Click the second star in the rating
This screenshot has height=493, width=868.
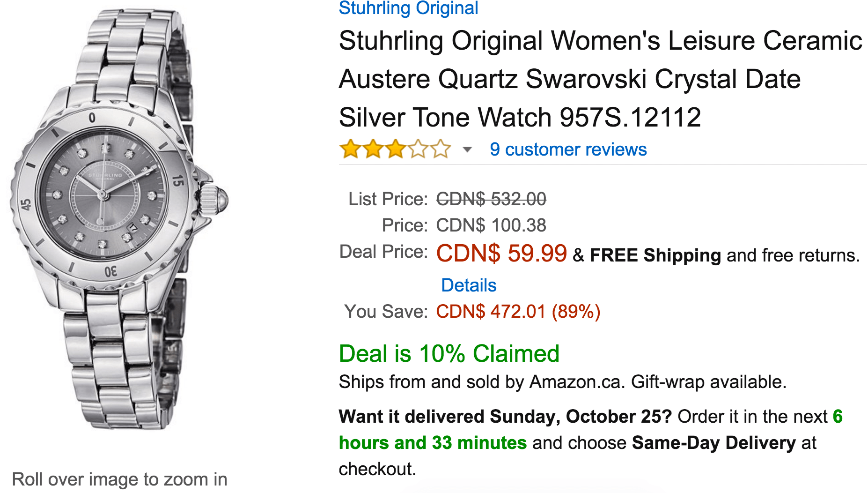tap(372, 150)
